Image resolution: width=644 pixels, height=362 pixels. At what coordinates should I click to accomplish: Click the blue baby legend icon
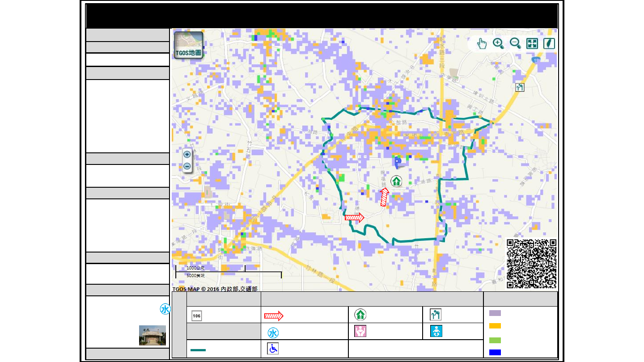coord(436,331)
